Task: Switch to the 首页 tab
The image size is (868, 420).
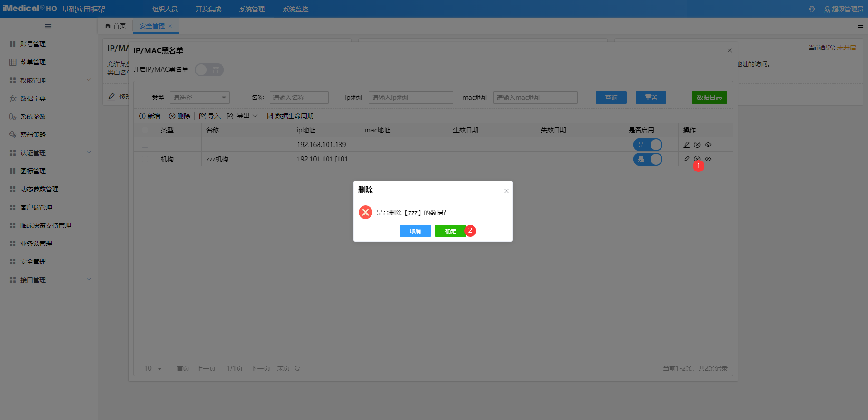Action: click(x=116, y=26)
